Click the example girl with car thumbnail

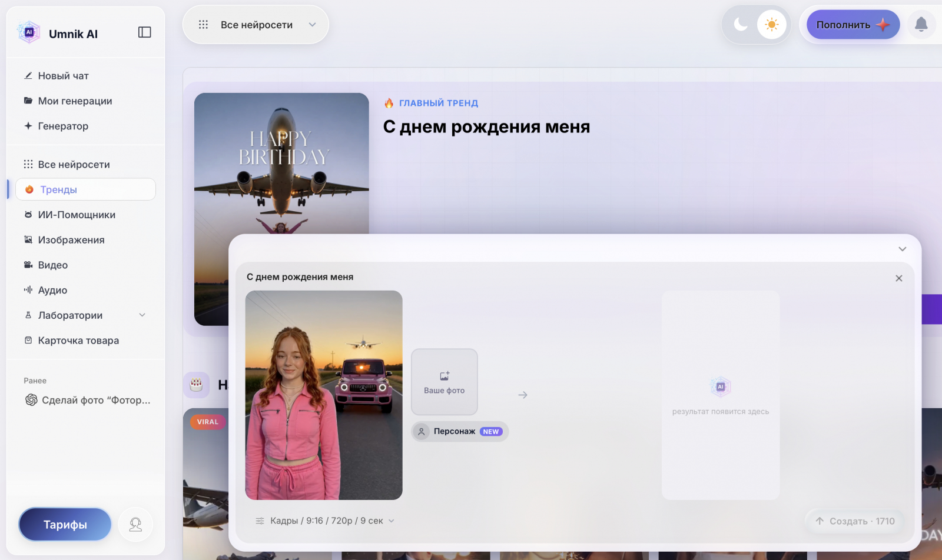point(324,395)
